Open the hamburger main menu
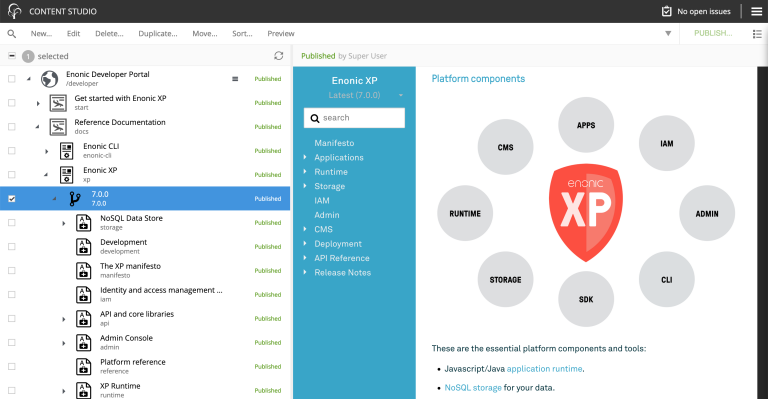Screen dimensions: 768x399 tap(757, 11)
